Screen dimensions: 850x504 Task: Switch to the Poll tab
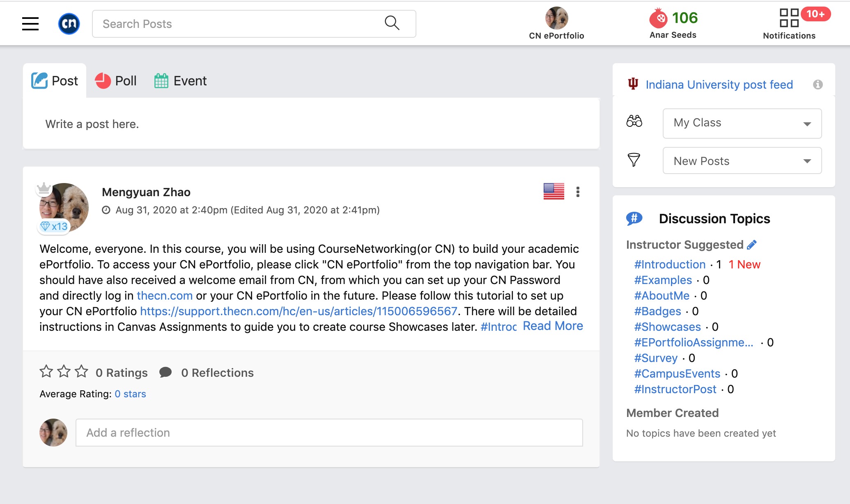[116, 81]
